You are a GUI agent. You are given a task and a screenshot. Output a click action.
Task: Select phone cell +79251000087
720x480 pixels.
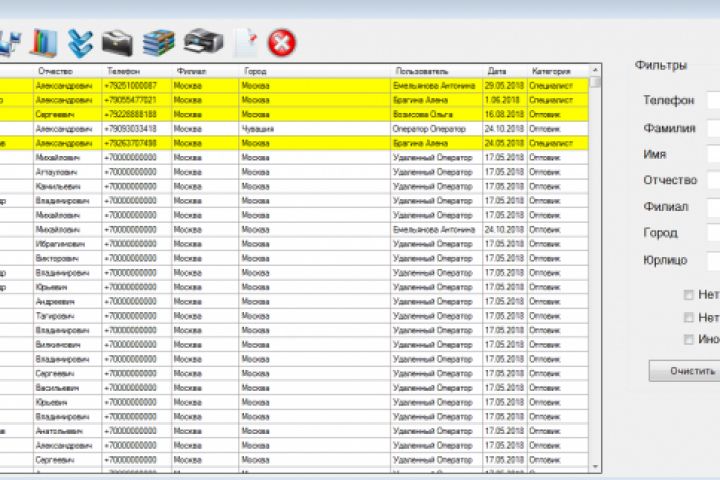click(x=136, y=85)
